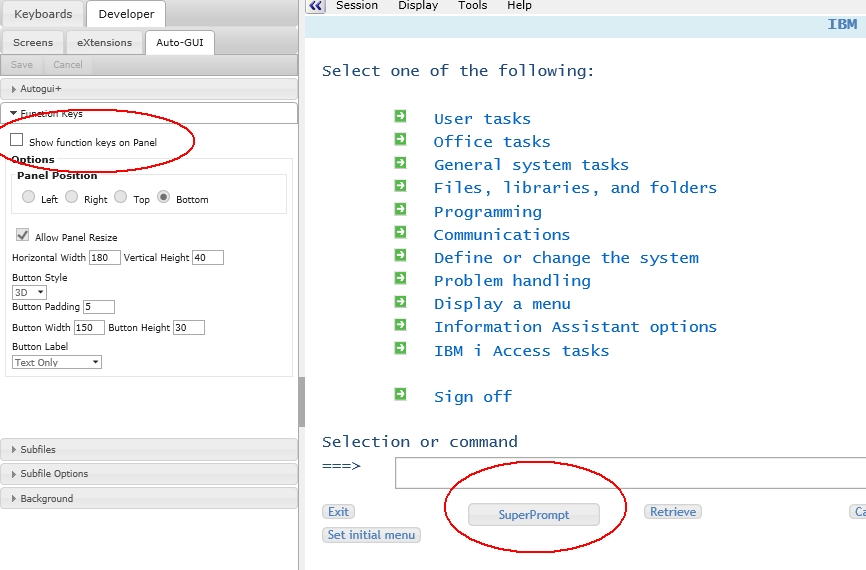Toggle the Allow Panel Resize checkbox

pyautogui.click(x=22, y=236)
